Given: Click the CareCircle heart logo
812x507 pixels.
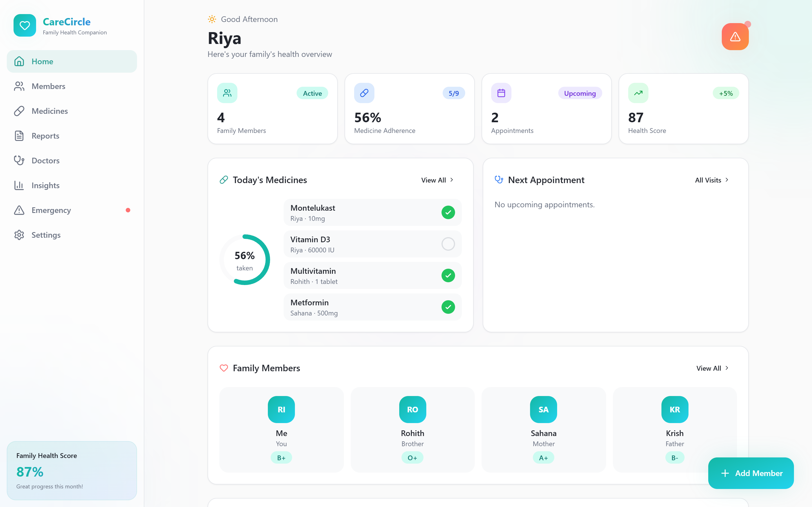Looking at the screenshot, I should pos(25,25).
